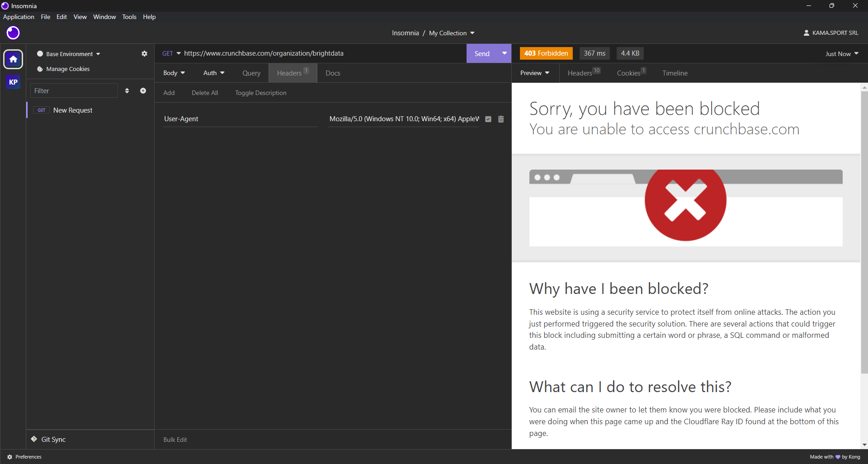
Task: Delete the User-Agent header via trash icon
Action: (500, 118)
